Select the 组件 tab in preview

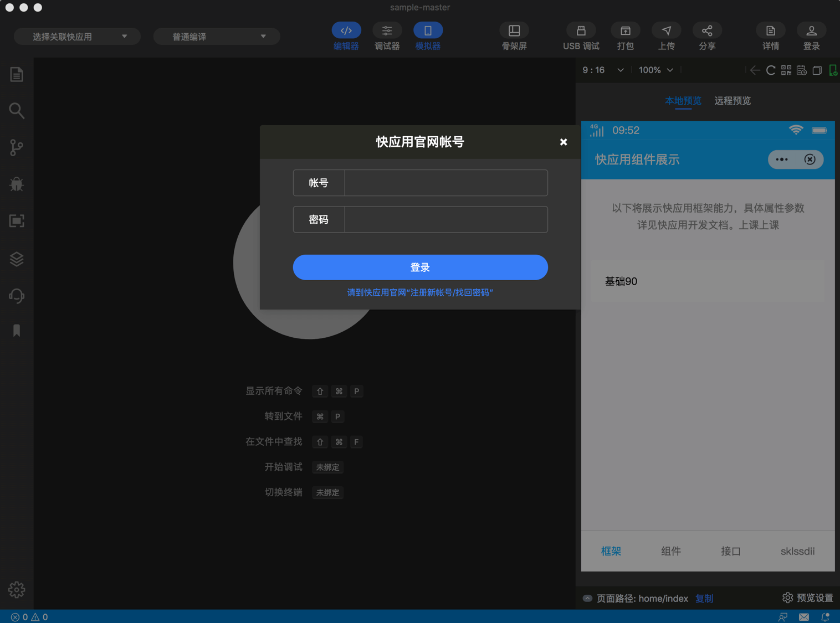point(670,551)
